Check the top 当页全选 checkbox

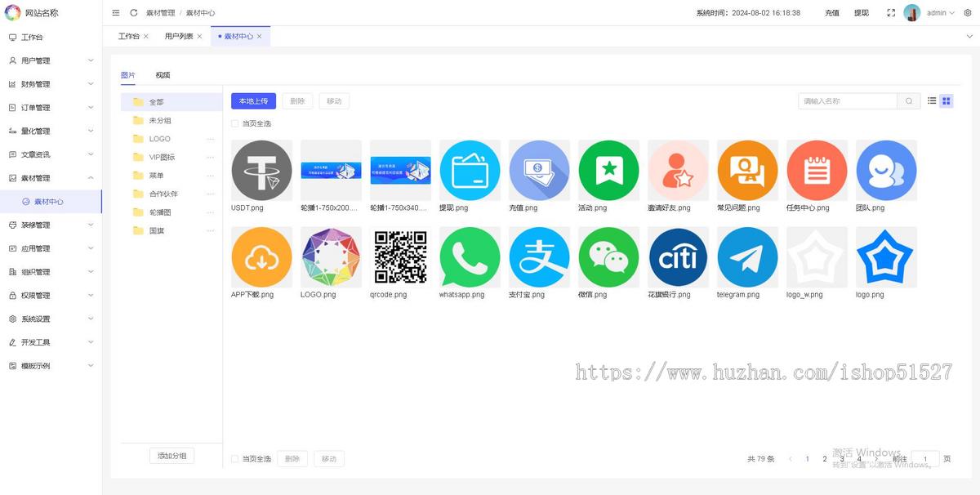tap(235, 124)
